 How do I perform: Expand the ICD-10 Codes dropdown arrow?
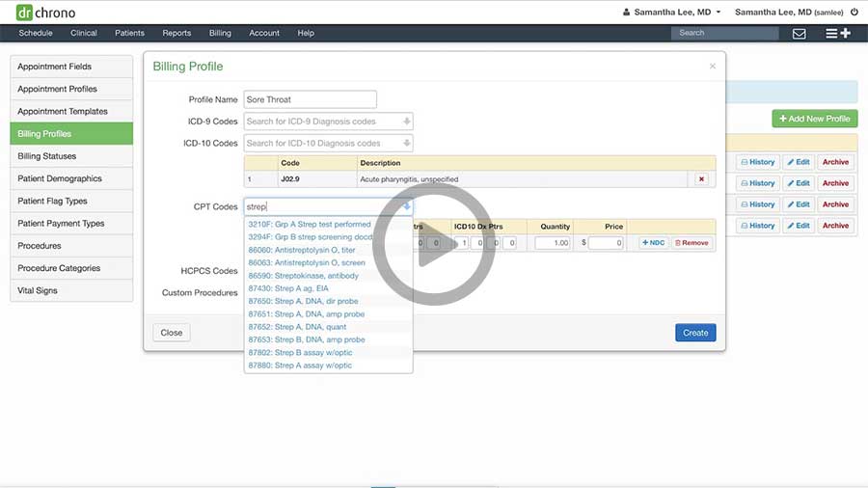pos(406,144)
